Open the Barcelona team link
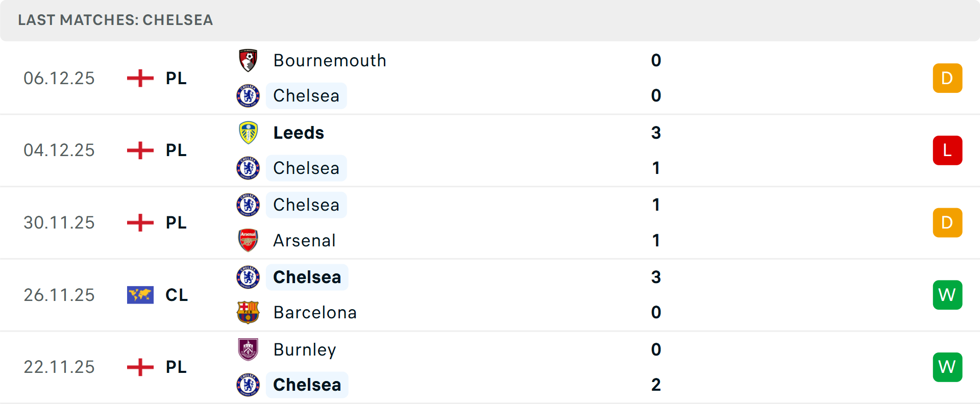980x404 pixels. tap(315, 312)
